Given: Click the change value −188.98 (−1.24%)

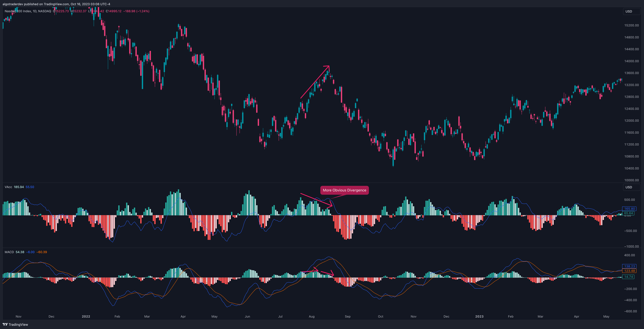Looking at the screenshot, I should tap(136, 11).
